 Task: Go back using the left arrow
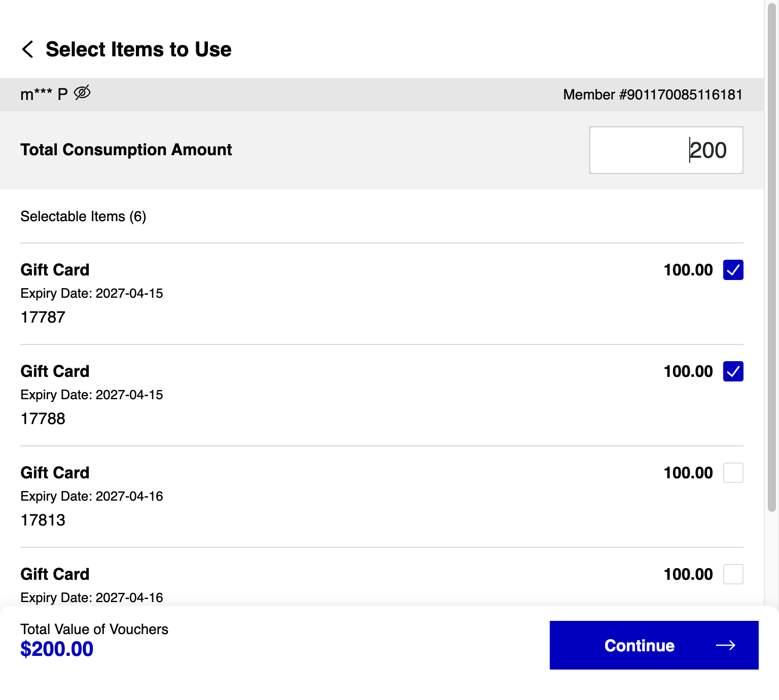[x=28, y=49]
